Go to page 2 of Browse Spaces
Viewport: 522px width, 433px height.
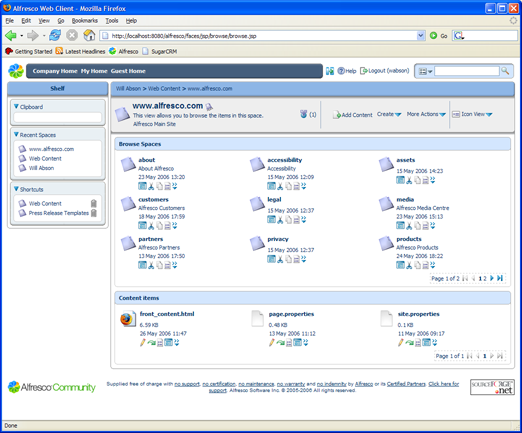tap(485, 278)
